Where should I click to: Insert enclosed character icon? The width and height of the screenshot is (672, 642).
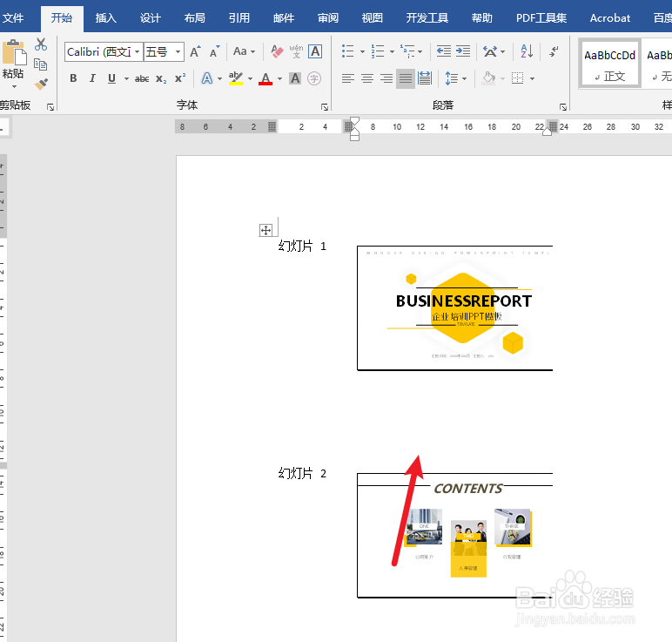pos(314,79)
